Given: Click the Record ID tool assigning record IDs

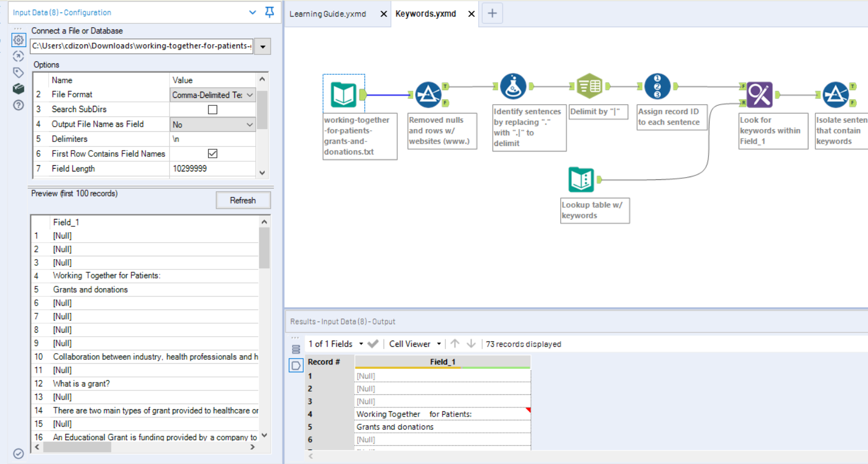Looking at the screenshot, I should pos(657,86).
